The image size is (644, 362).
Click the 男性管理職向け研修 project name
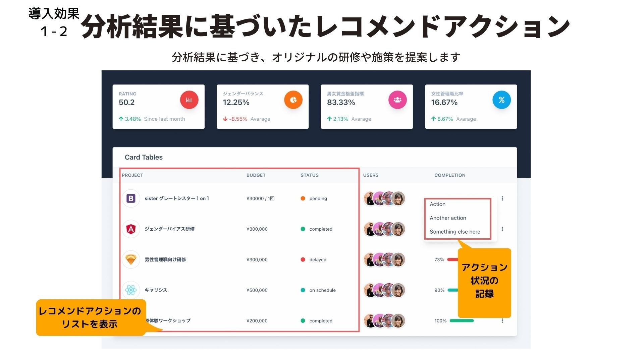[165, 259]
